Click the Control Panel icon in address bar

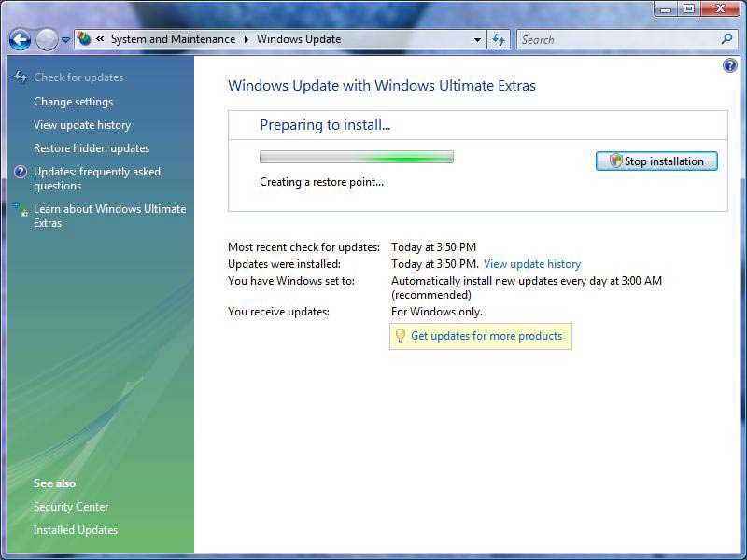pos(84,38)
